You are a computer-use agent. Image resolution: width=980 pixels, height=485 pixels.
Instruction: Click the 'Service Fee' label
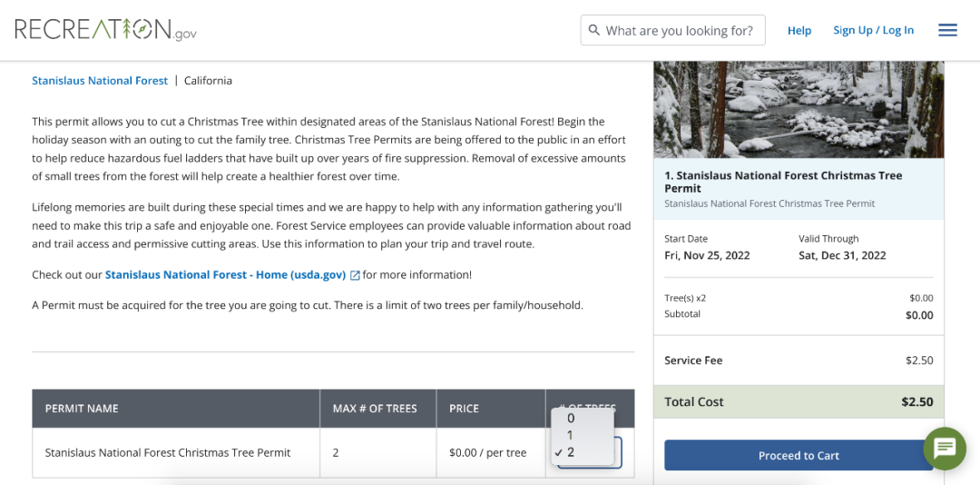tap(693, 361)
